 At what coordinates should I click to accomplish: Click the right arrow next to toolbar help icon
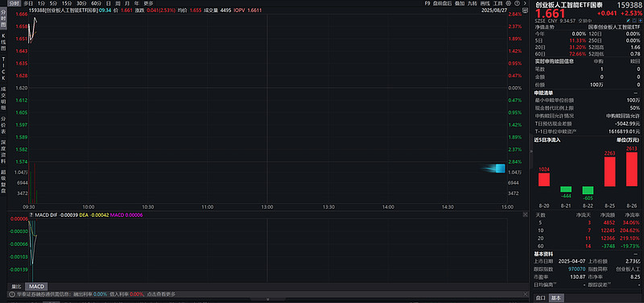525,3
